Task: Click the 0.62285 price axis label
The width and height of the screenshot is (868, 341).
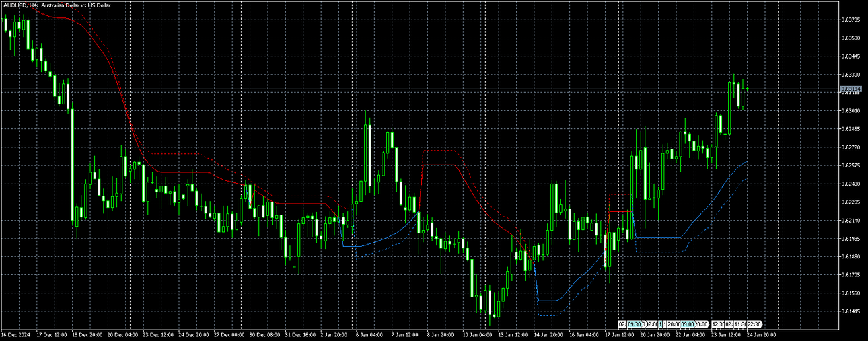Action: (x=851, y=201)
